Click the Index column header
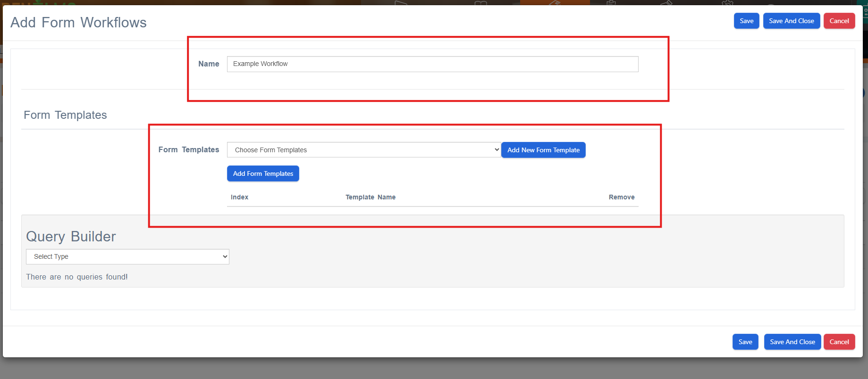Screen dimensions: 868x379 239,197
